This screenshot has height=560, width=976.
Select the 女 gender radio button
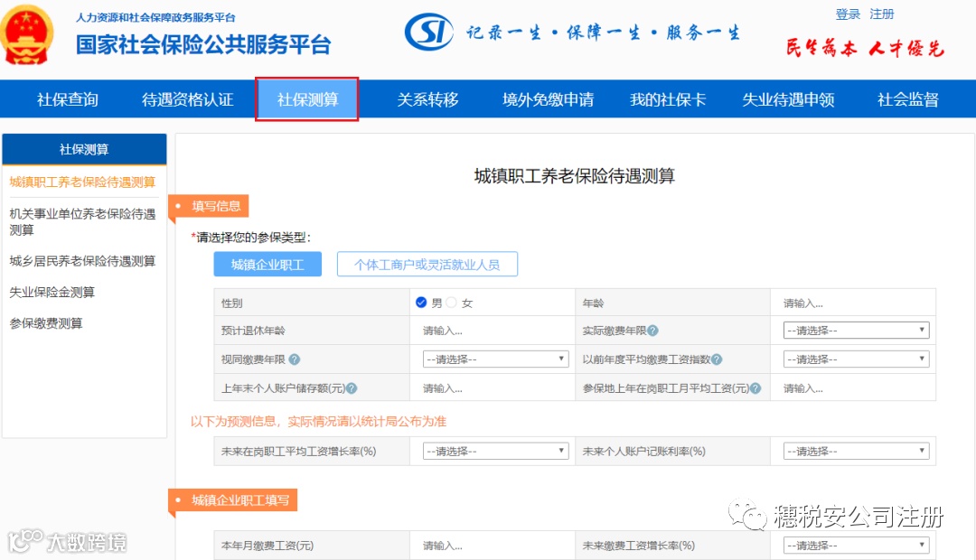point(451,303)
